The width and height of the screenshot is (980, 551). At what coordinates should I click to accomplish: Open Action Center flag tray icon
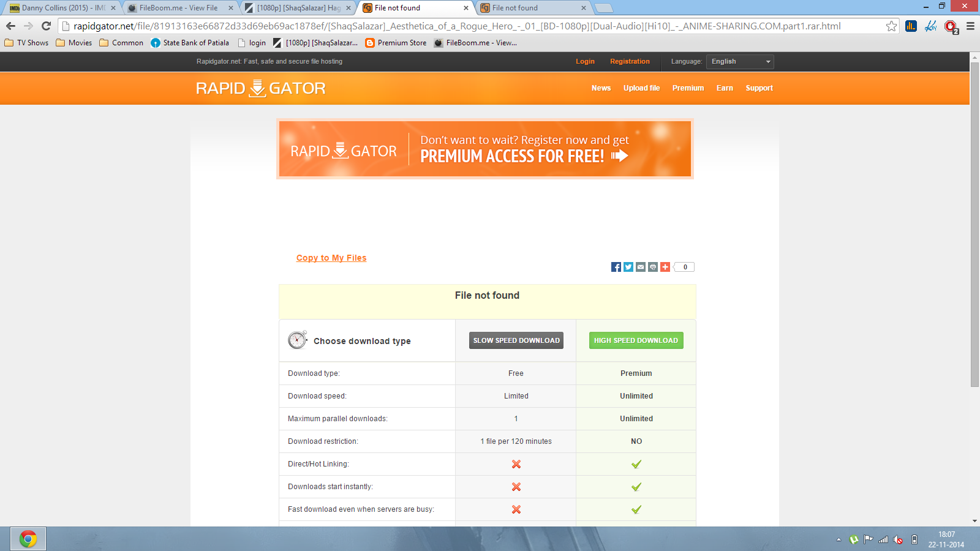pos(869,539)
